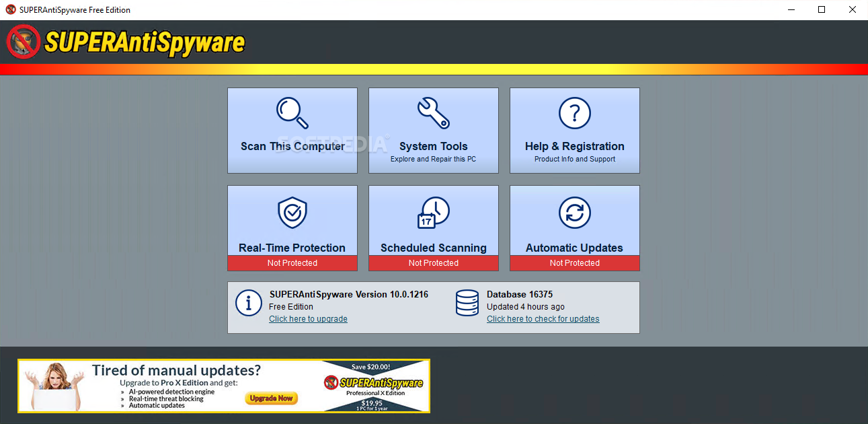This screenshot has width=868, height=424.
Task: Click the 'Click here to check for updates' link
Action: click(x=543, y=319)
